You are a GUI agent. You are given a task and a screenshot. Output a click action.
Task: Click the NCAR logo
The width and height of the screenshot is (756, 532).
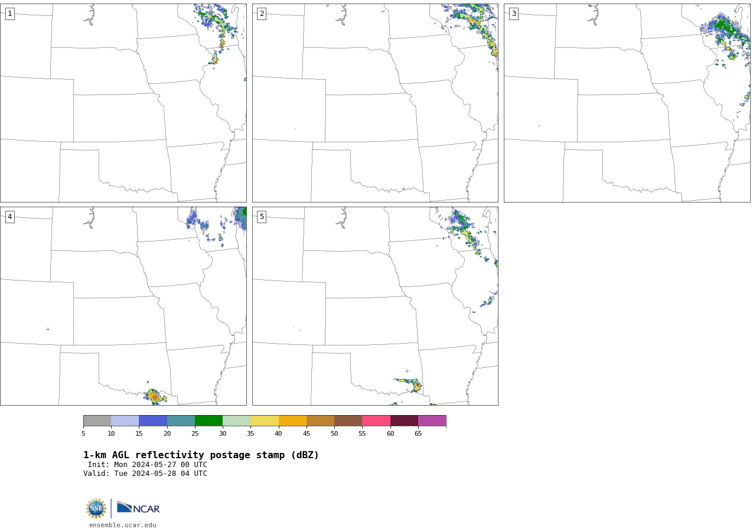(138, 508)
